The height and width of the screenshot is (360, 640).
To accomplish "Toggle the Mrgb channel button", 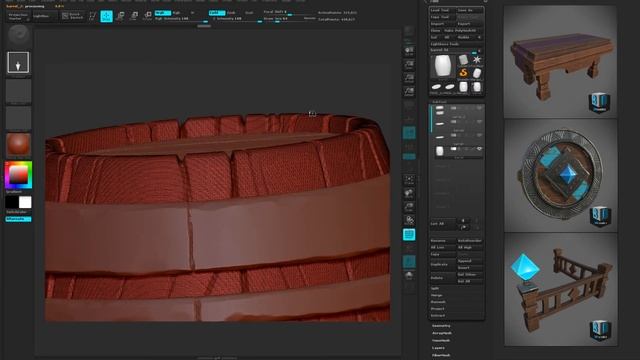I will point(162,13).
